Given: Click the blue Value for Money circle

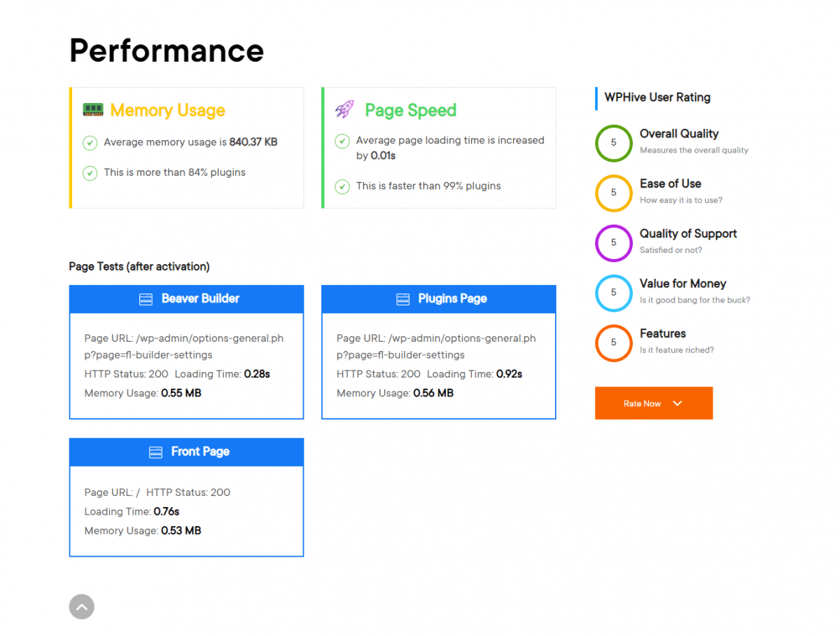Looking at the screenshot, I should tap(614, 293).
